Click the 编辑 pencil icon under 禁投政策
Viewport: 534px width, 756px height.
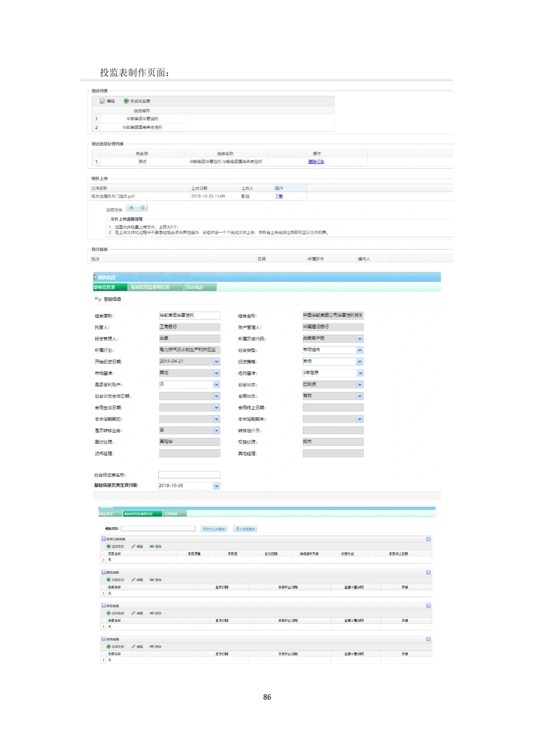tap(133, 613)
